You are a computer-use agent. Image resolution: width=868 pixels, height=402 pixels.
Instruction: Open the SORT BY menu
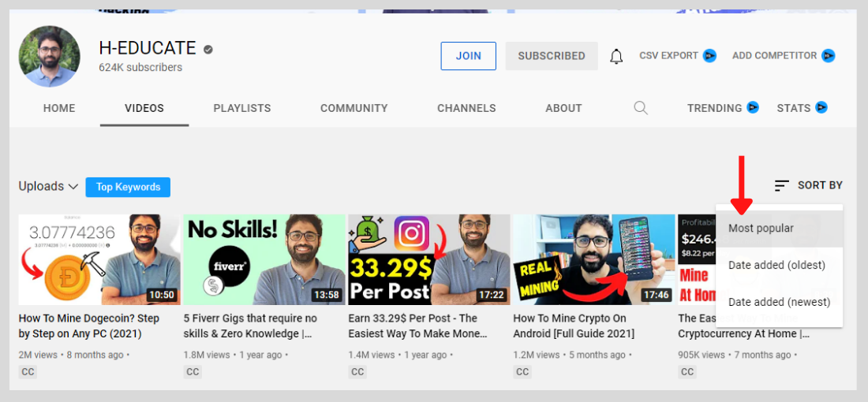(x=809, y=186)
